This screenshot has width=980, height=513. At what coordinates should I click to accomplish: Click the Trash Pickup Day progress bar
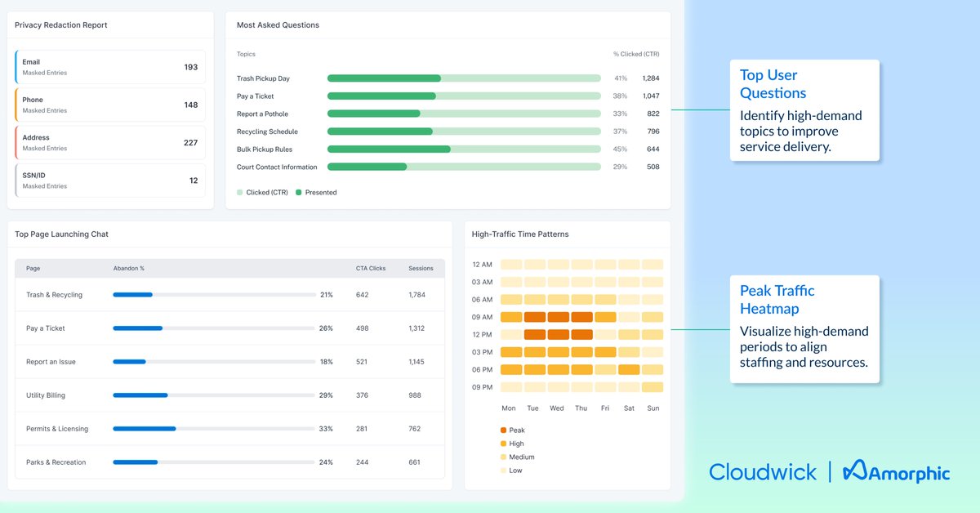pyautogui.click(x=464, y=78)
